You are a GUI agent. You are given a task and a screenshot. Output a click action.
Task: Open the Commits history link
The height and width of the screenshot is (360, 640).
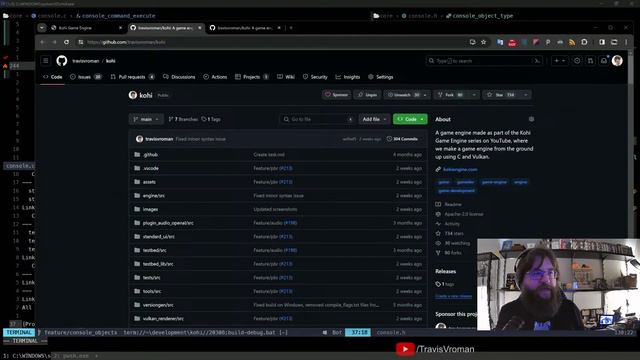click(402, 139)
